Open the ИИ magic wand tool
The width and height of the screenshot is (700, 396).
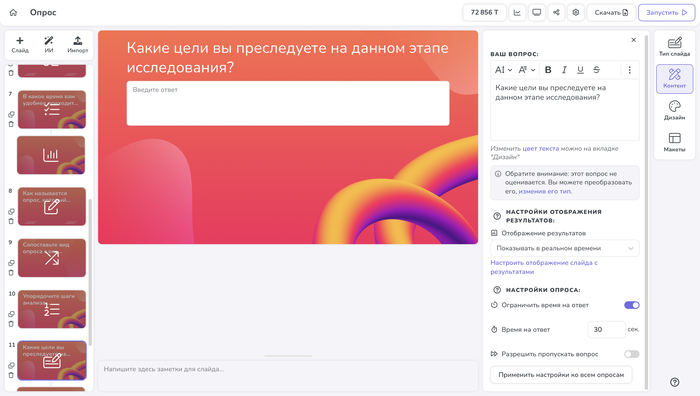click(x=49, y=45)
